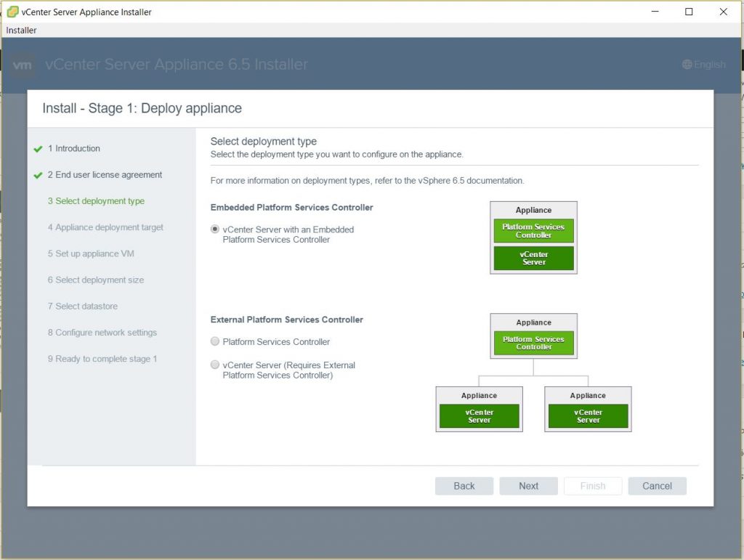This screenshot has width=744, height=560.
Task: Click step 6 Select deployment size
Action: click(x=96, y=280)
